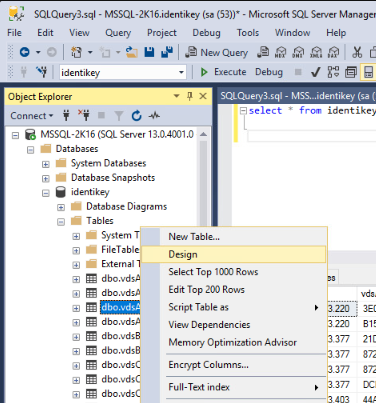Expand the Database Diagrams folder
The height and width of the screenshot is (403, 376).
[x=61, y=207]
